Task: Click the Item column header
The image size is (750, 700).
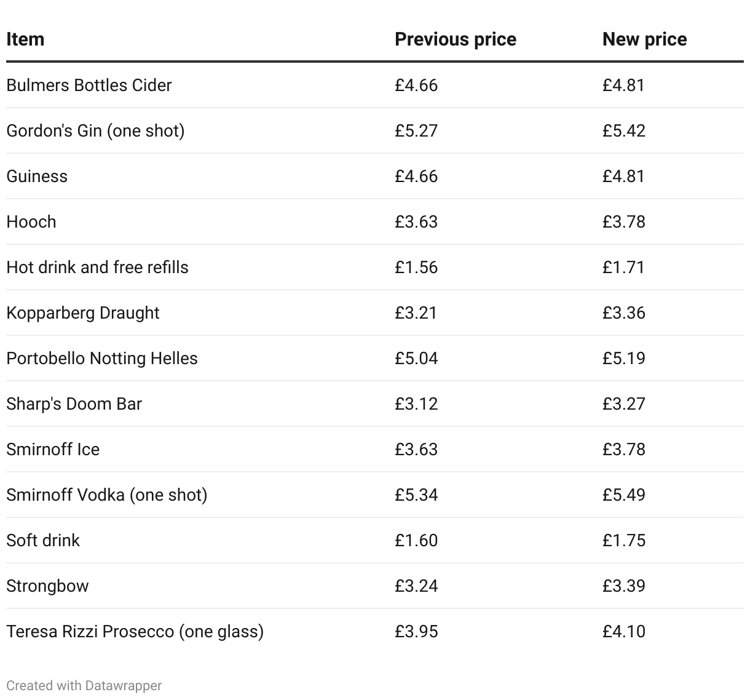Action: point(25,39)
